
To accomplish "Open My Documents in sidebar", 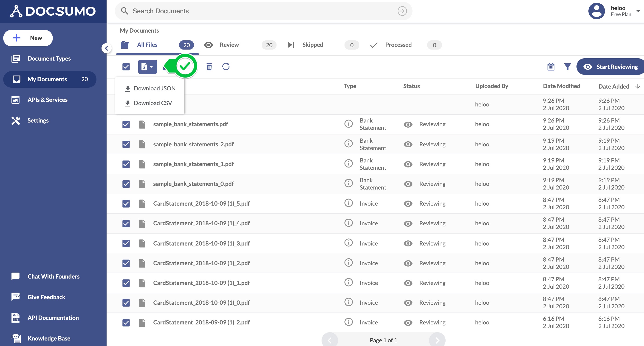I will point(50,79).
